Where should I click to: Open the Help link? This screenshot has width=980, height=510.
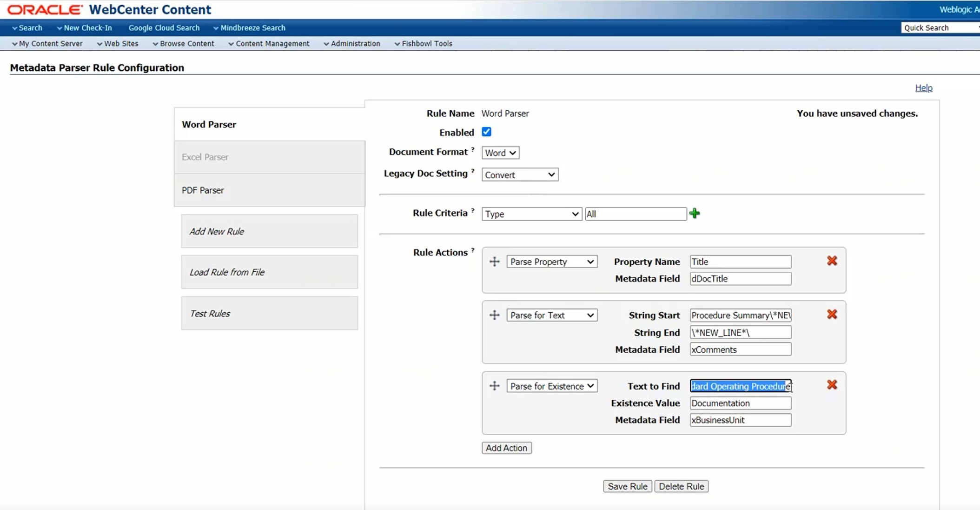click(923, 87)
